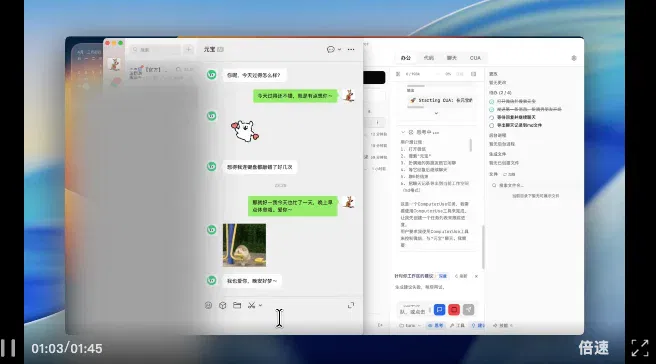Switch to the CUA tab
The image size is (656, 364).
pyautogui.click(x=475, y=58)
